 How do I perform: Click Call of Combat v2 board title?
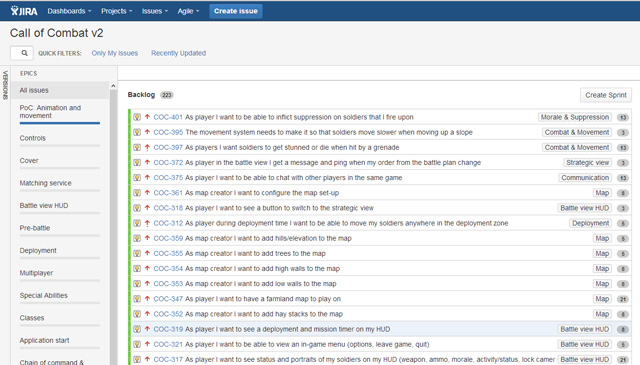click(x=57, y=33)
